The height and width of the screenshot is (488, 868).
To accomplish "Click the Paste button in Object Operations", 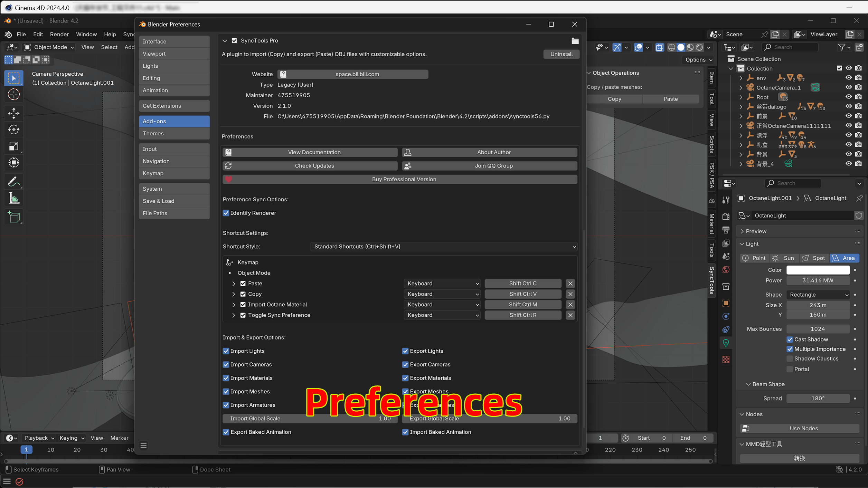I will tap(670, 99).
